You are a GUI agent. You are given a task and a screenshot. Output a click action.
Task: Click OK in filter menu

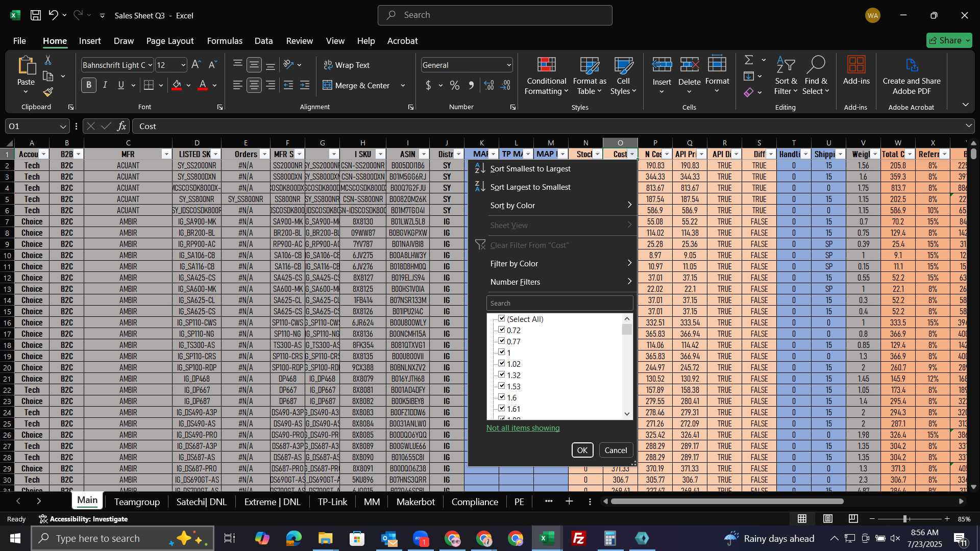tap(582, 450)
